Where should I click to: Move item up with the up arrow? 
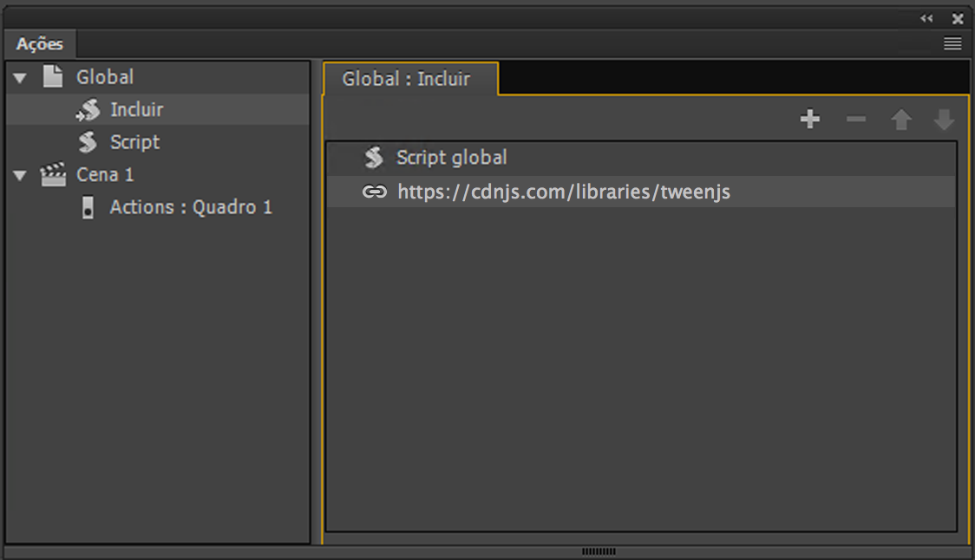tap(902, 119)
